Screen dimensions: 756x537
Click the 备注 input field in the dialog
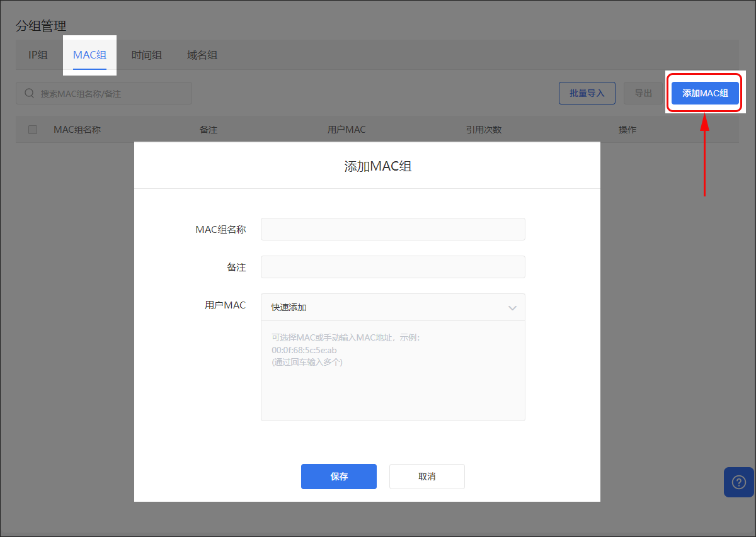pos(392,267)
